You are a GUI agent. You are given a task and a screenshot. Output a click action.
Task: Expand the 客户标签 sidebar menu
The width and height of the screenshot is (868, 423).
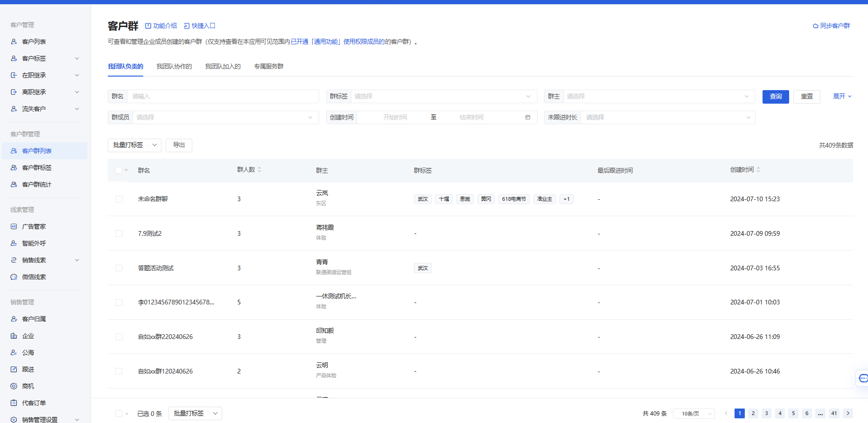point(77,58)
